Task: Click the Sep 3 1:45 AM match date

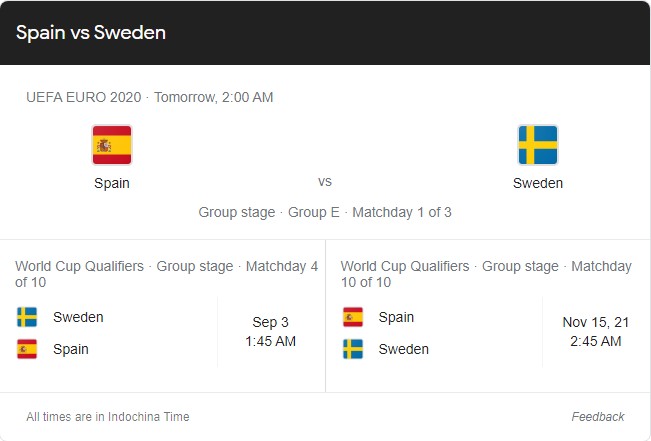Action: coord(270,332)
